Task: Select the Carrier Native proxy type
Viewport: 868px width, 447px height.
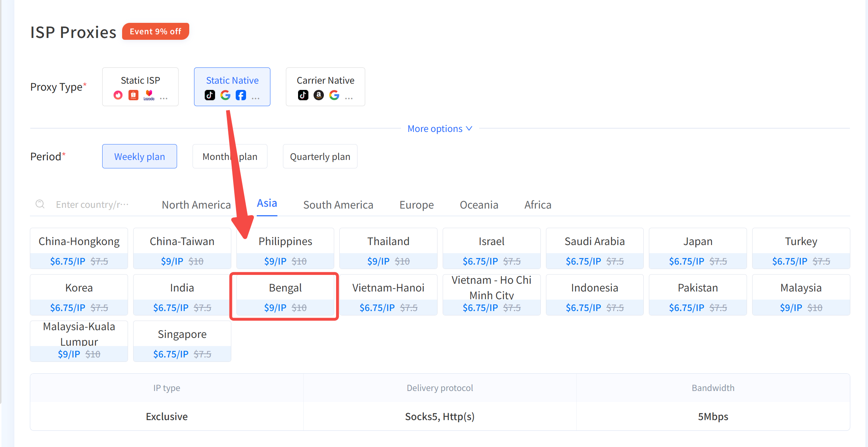Action: [x=325, y=87]
